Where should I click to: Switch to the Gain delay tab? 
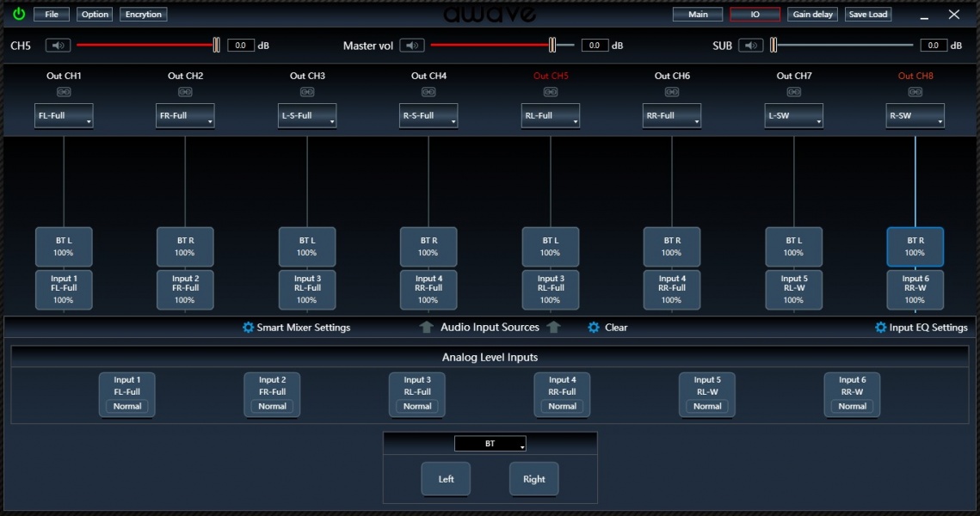812,15
